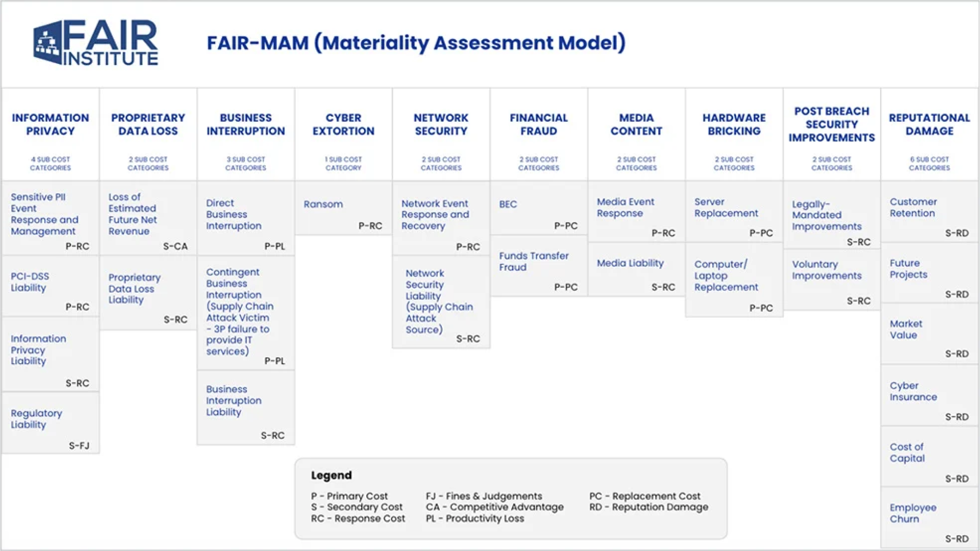
Task: Click Loss of Estimated Future Net Revenue
Action: 148,217
